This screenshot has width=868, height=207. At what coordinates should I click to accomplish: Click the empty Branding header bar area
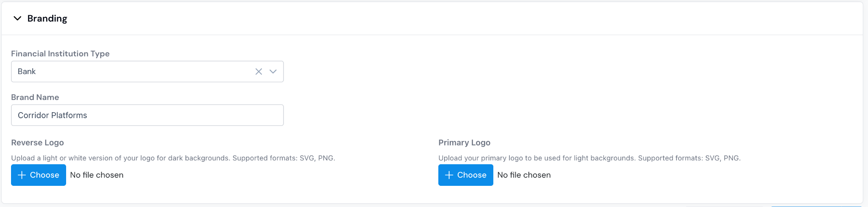(466, 18)
